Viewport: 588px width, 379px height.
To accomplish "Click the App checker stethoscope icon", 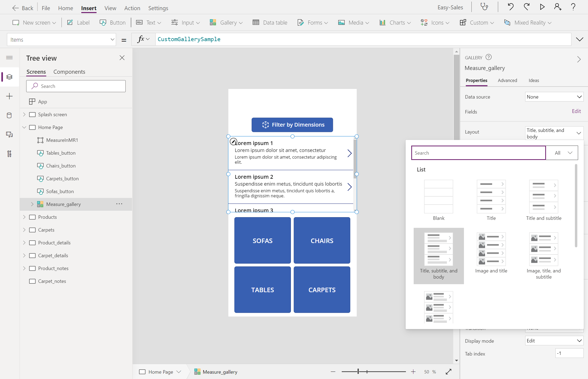I will (485, 7).
